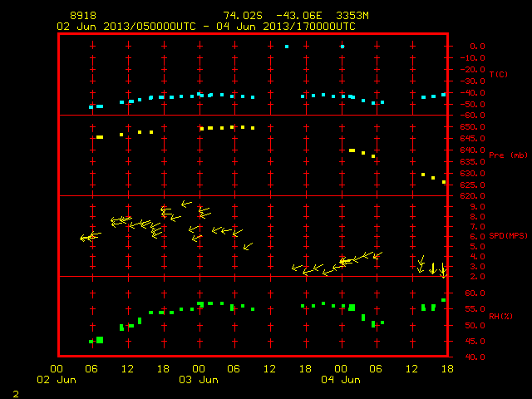
Task: Click the RH(%) humidity axis label
Action: tap(500, 316)
